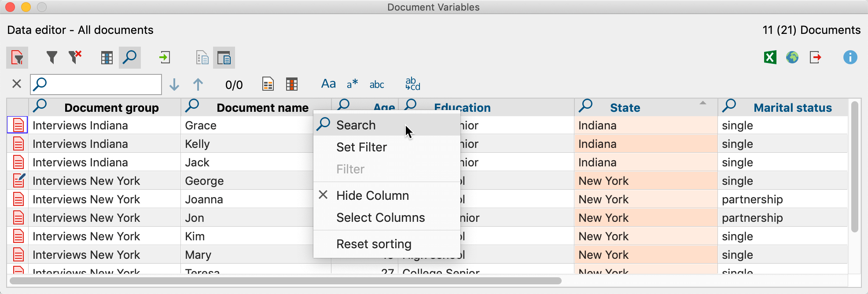This screenshot has width=868, height=294.
Task: Click the Excel export icon
Action: [770, 58]
